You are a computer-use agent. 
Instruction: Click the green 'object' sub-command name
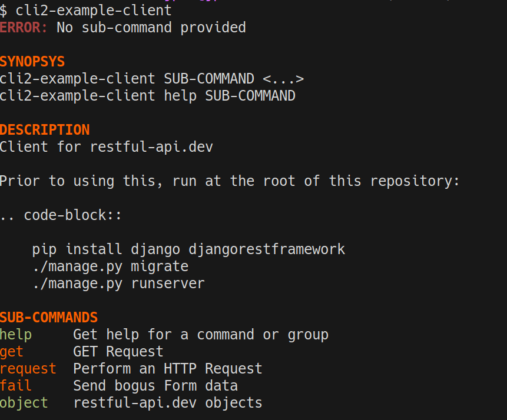click(x=24, y=403)
